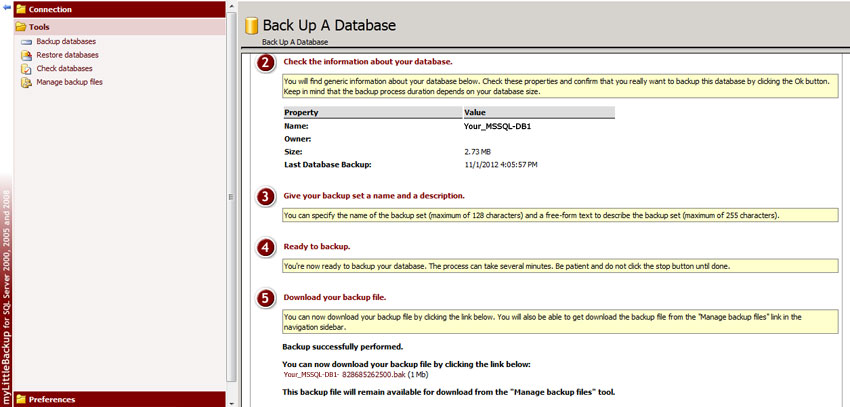Click the Property column header
The height and width of the screenshot is (407, 850).
[x=372, y=113]
